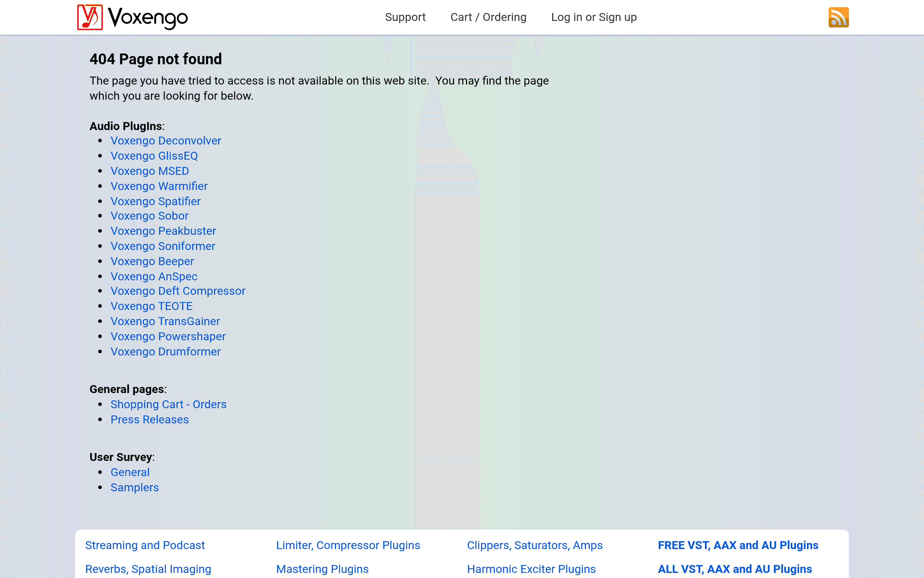Go to Cart / Ordering
The width and height of the screenshot is (924, 578).
coord(488,17)
